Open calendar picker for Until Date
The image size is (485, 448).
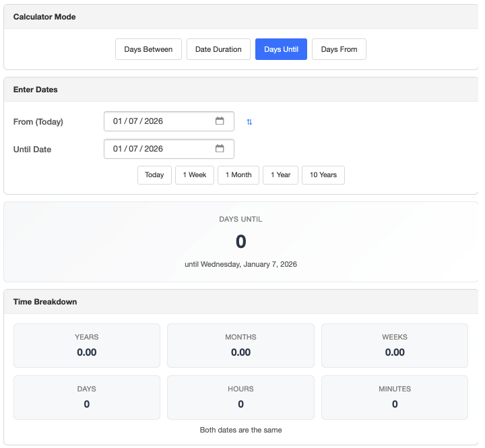click(x=220, y=149)
